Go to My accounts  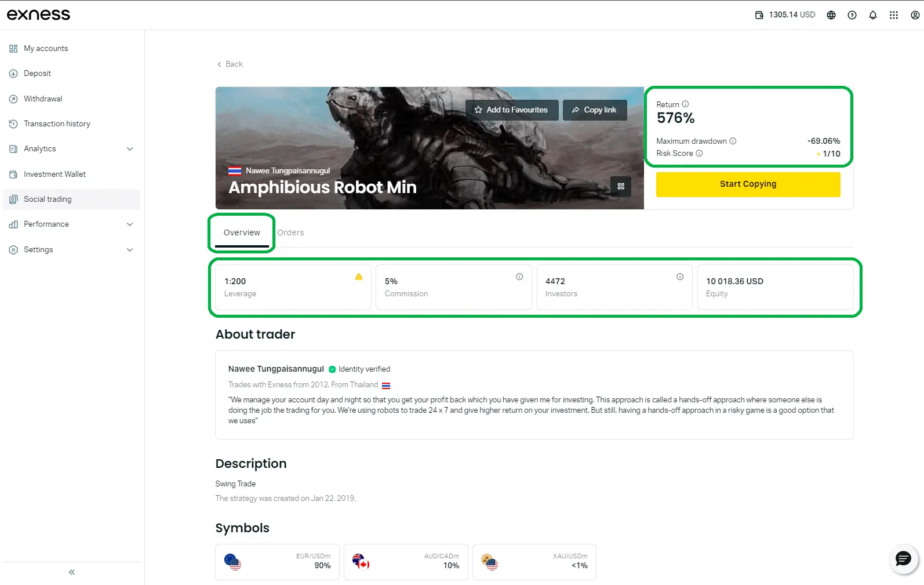pyautogui.click(x=71, y=49)
